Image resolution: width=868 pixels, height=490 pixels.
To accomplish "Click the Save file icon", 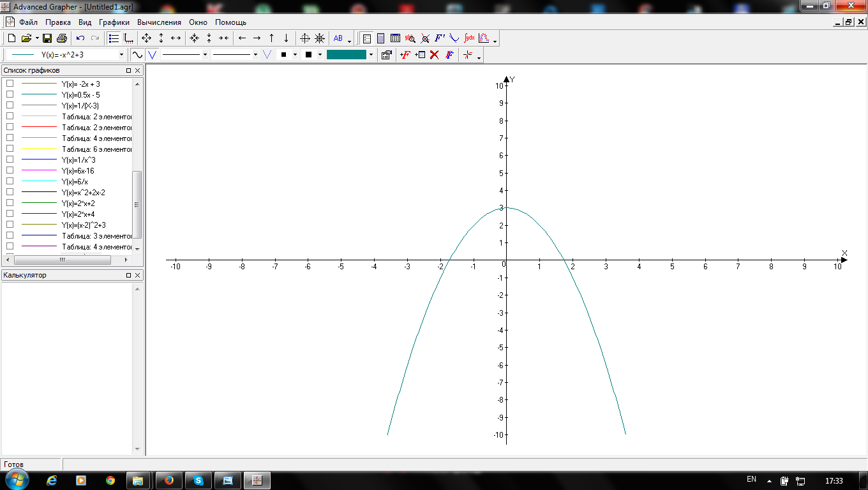I will click(47, 38).
